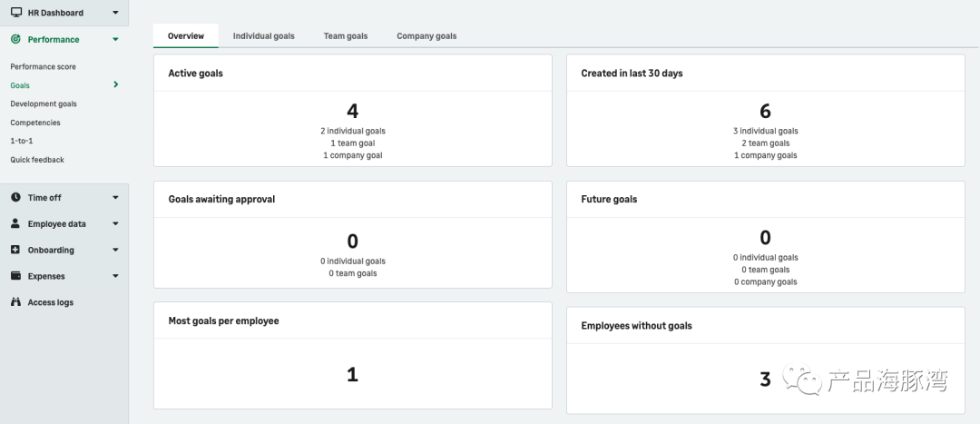Expand the Expenses section arrow
The image size is (980, 424).
pos(115,276)
